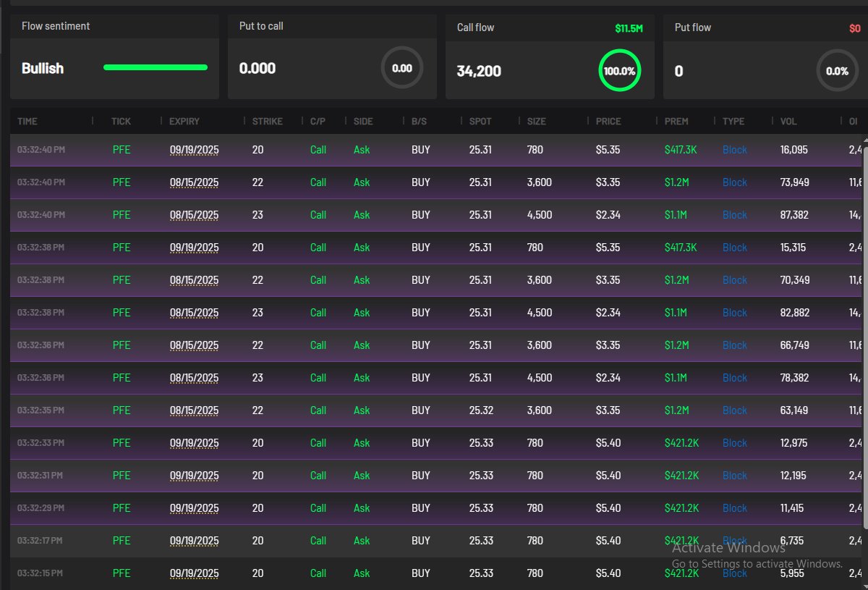Click volume cell 12,975
Image resolution: width=868 pixels, height=590 pixels.
tap(794, 443)
